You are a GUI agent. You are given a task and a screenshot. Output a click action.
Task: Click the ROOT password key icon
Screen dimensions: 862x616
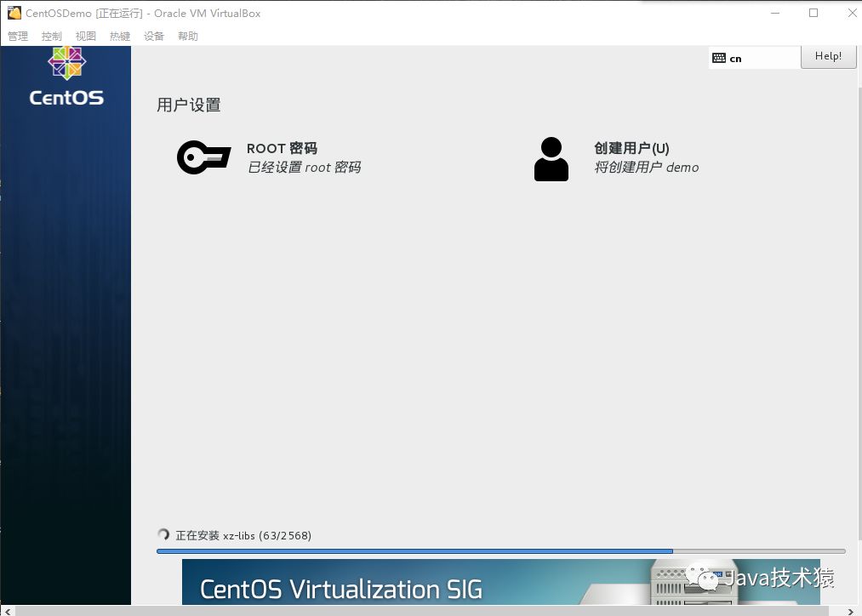pyautogui.click(x=203, y=157)
